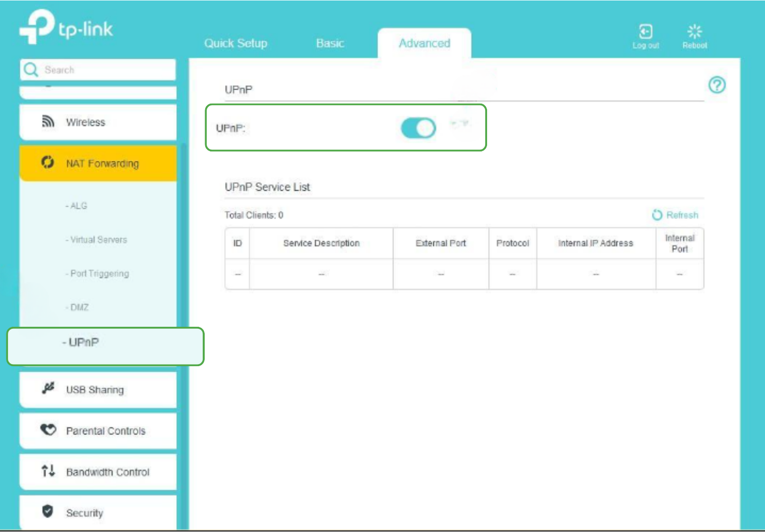Click the Internal Port column header
This screenshot has height=532, width=765.
(x=680, y=243)
